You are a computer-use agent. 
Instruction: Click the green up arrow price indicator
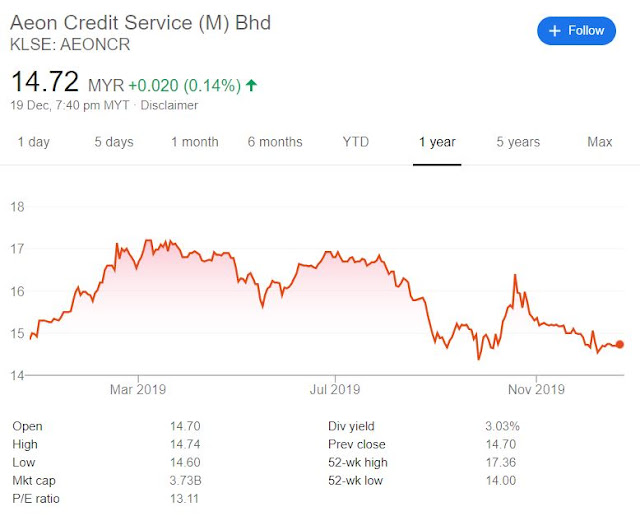tap(251, 85)
